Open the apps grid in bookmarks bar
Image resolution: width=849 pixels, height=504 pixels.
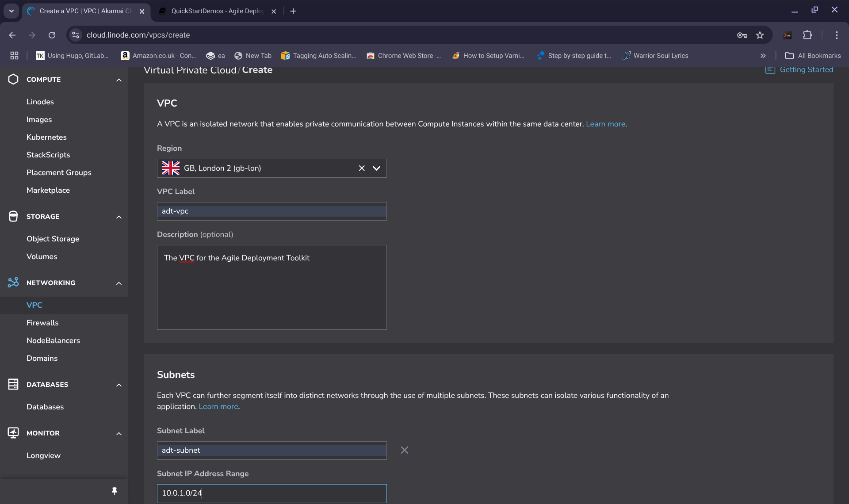tap(15, 55)
